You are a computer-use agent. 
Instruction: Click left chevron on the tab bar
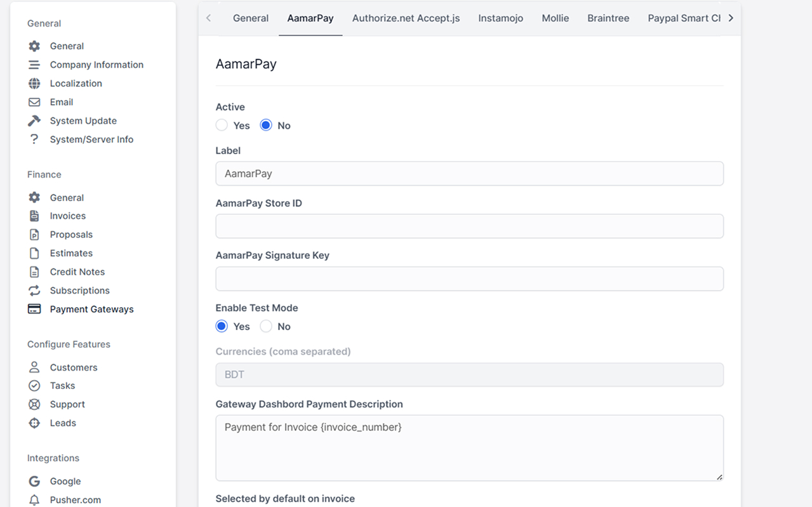click(x=208, y=18)
